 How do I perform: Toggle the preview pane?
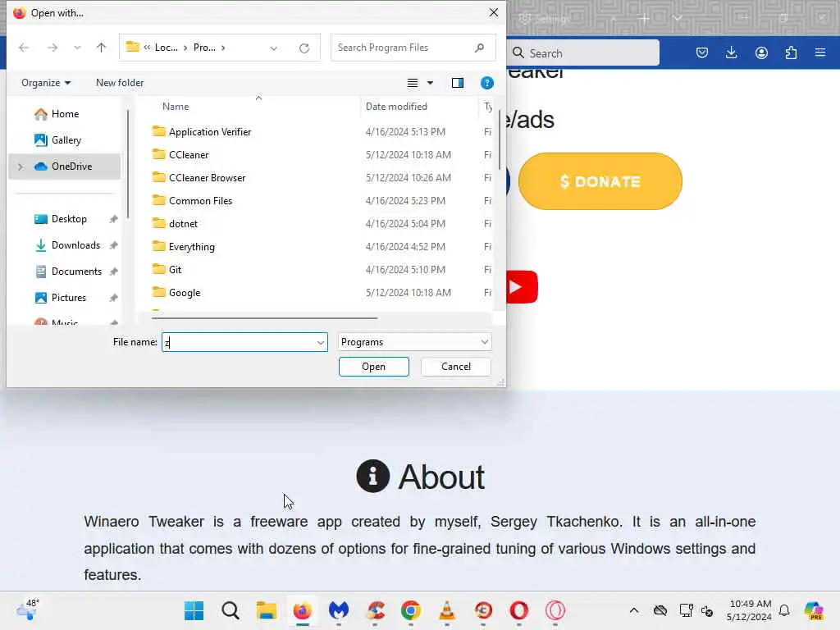coord(458,83)
